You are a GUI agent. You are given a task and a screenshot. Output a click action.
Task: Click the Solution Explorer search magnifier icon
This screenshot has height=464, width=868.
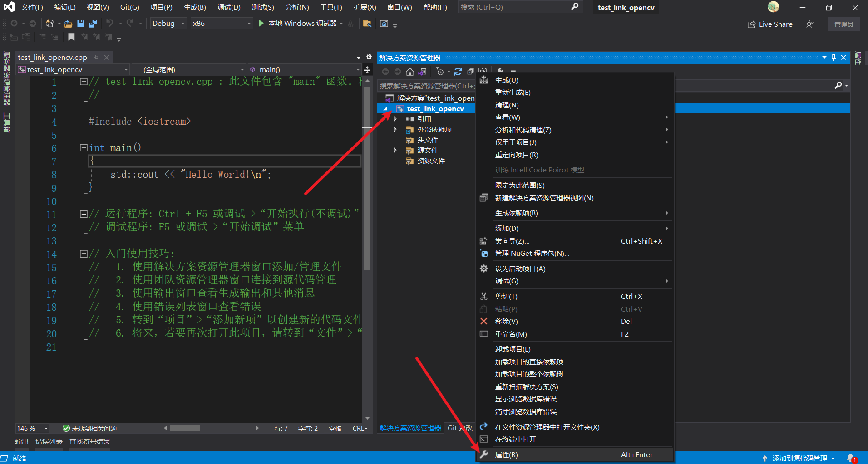(838, 85)
